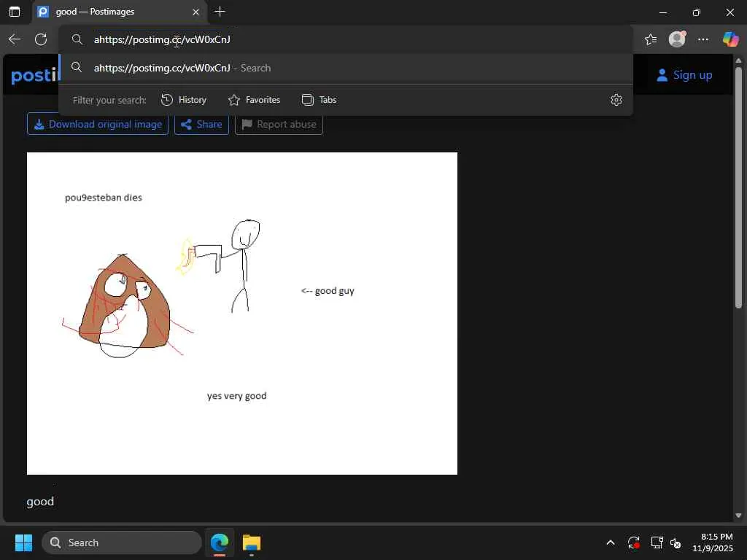The height and width of the screenshot is (560, 747).
Task: Reload the page with the refresh icon
Action: coord(41,39)
